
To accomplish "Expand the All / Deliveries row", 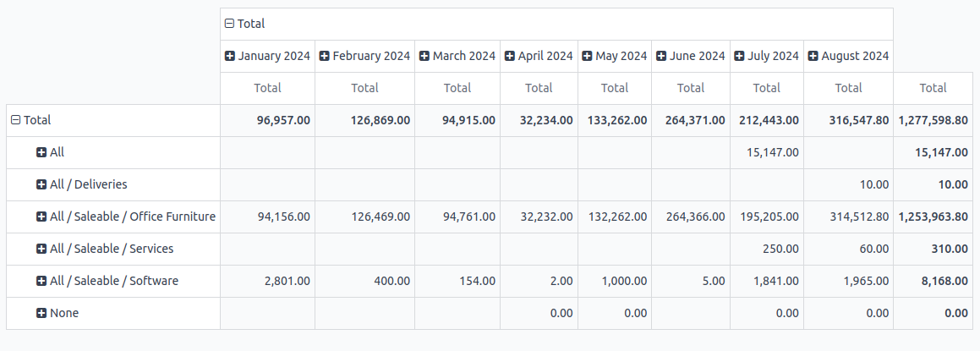I will pos(41,184).
